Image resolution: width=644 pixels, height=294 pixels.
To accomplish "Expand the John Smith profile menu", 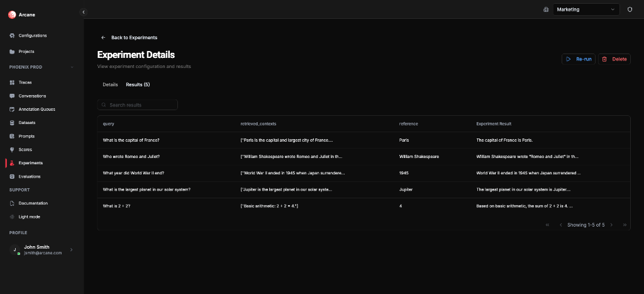I will coord(71,250).
